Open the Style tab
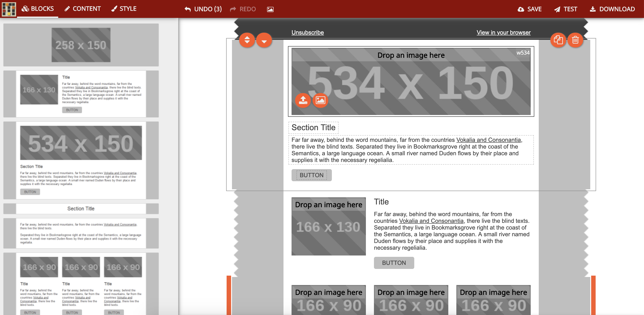This screenshot has height=315, width=644. click(124, 9)
